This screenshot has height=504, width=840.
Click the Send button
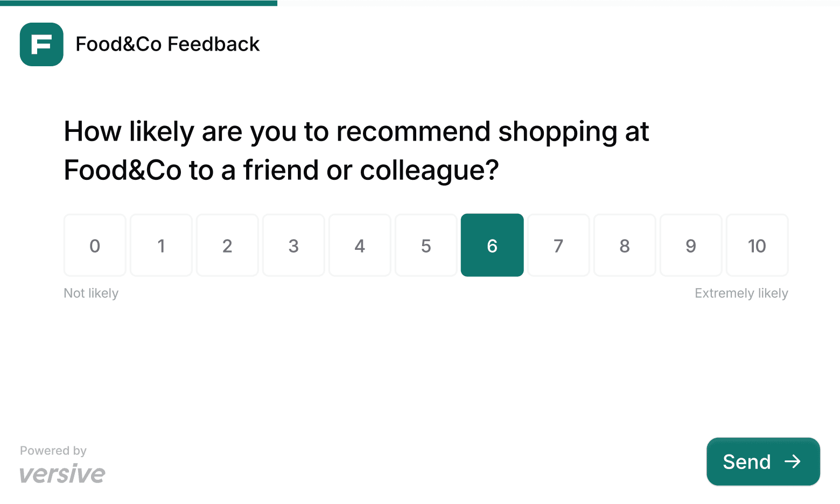763,461
